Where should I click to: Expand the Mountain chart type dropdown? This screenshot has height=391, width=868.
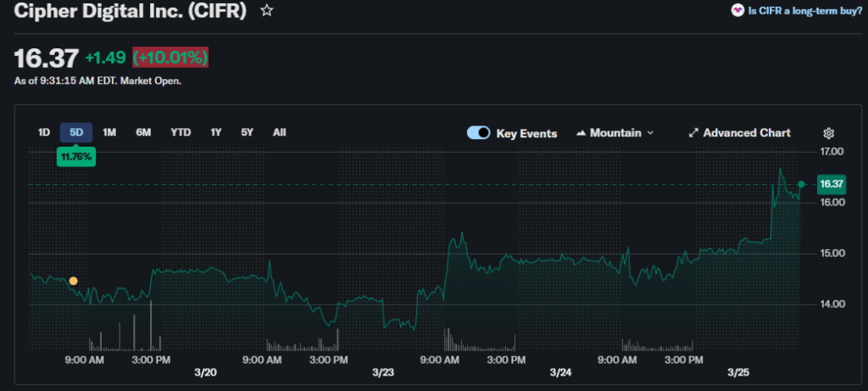point(650,133)
